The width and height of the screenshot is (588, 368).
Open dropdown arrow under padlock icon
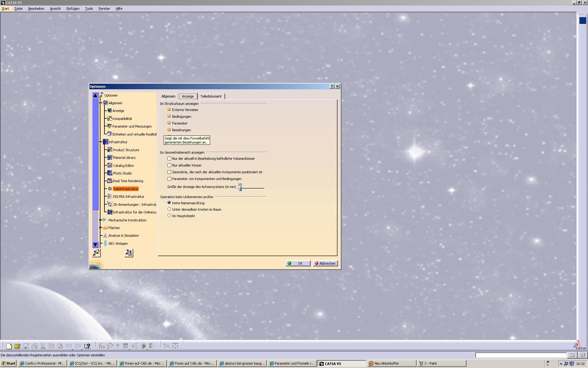pos(147,350)
